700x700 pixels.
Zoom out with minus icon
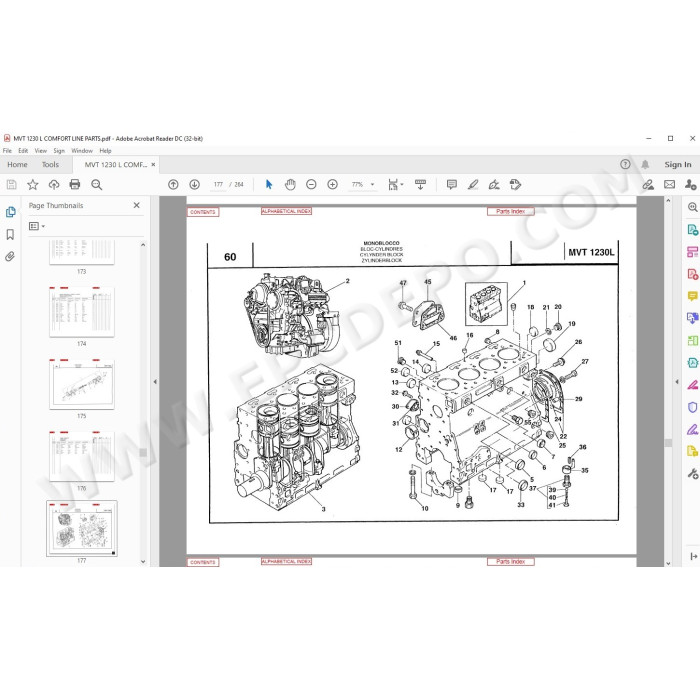point(311,184)
